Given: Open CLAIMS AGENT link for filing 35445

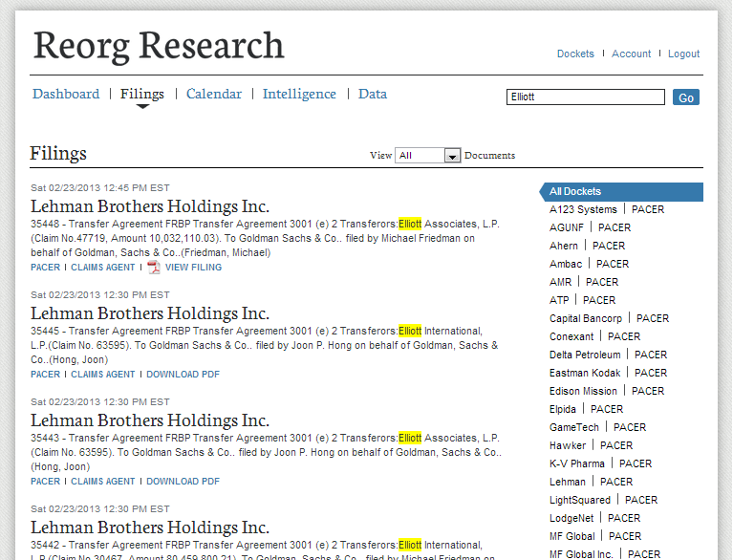Looking at the screenshot, I should point(103,375).
